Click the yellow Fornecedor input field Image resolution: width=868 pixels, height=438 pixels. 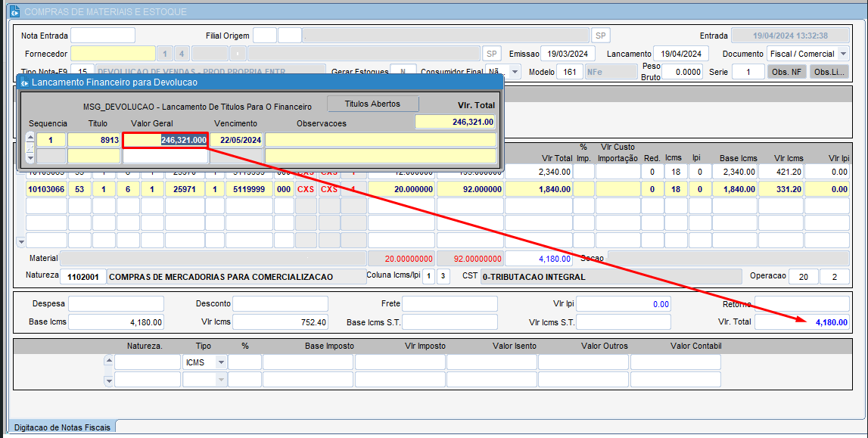point(113,54)
